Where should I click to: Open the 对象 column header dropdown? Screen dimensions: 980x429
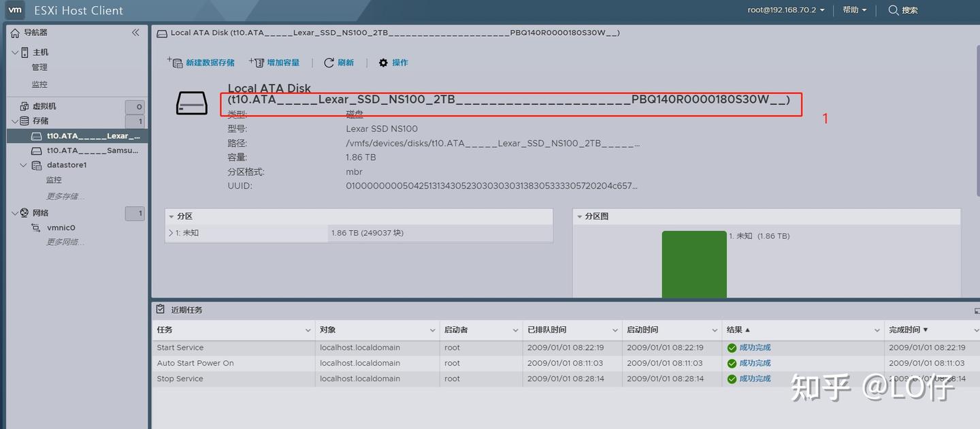click(x=432, y=330)
